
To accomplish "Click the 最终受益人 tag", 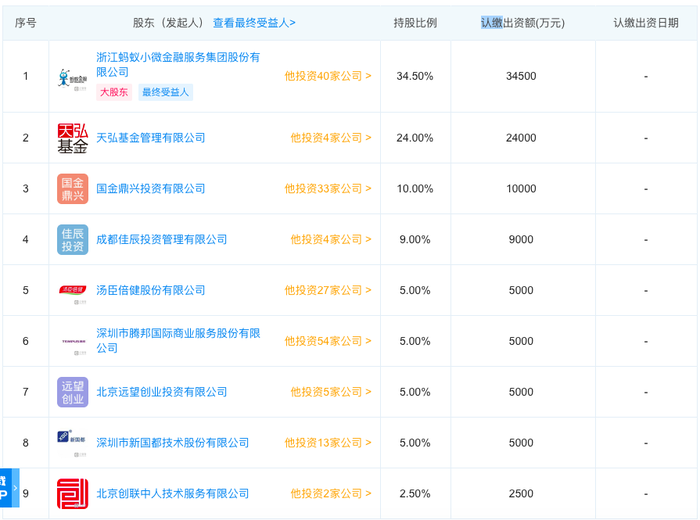I will [x=166, y=92].
